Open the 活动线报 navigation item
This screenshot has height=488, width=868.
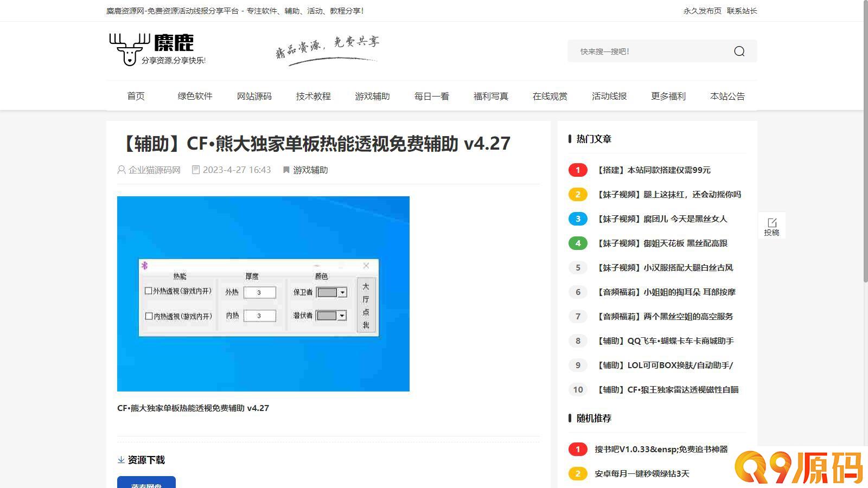pyautogui.click(x=609, y=96)
